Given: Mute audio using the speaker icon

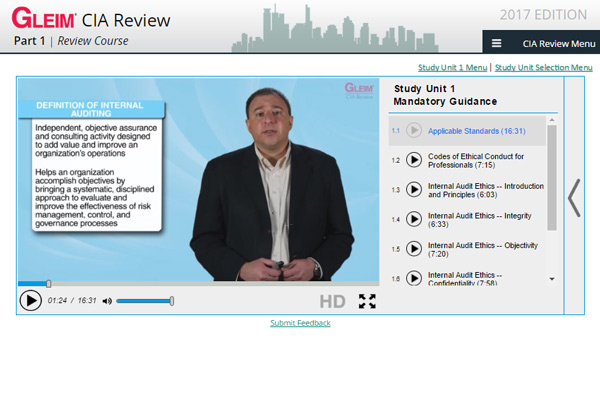Looking at the screenshot, I should pyautogui.click(x=107, y=301).
